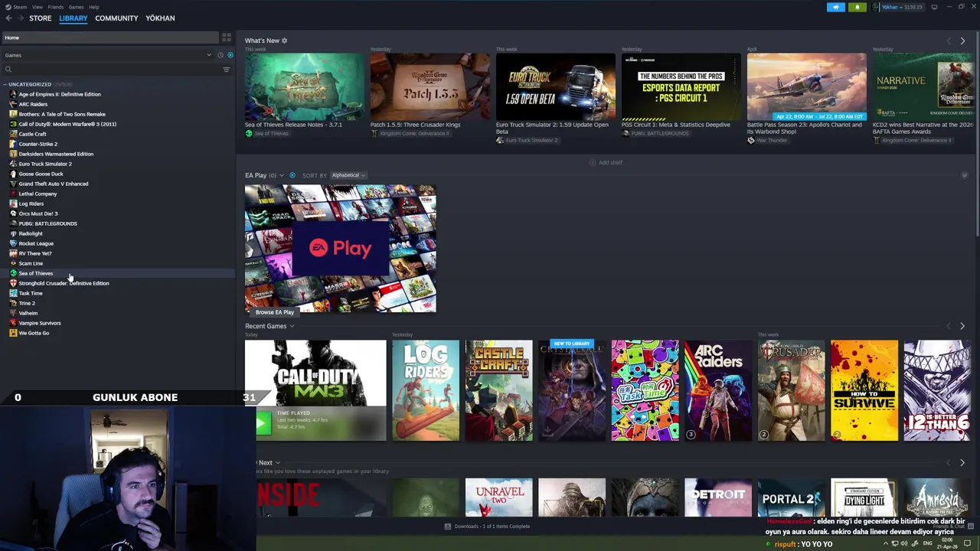Go back with the navigation back arrow
Image resolution: width=980 pixels, height=551 pixels.
(x=8, y=18)
